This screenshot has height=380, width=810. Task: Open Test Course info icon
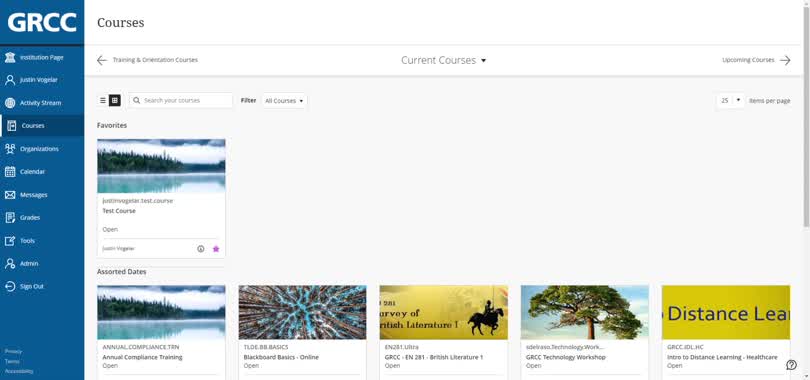click(201, 249)
